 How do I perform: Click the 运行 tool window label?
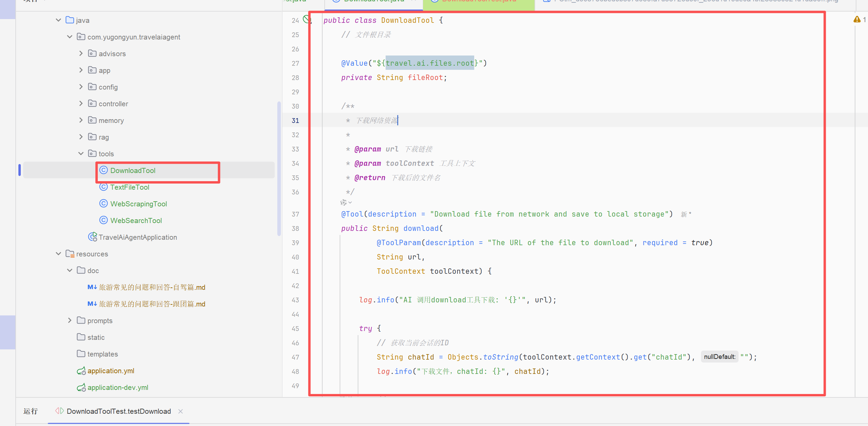point(30,411)
